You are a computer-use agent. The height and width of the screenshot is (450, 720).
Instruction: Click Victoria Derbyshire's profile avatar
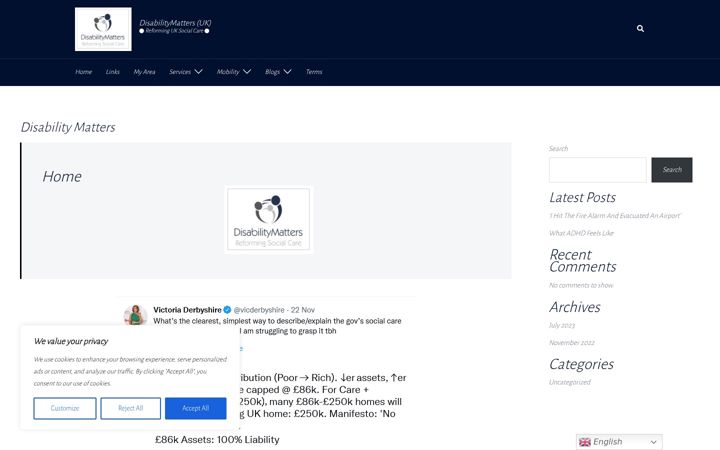[135, 315]
